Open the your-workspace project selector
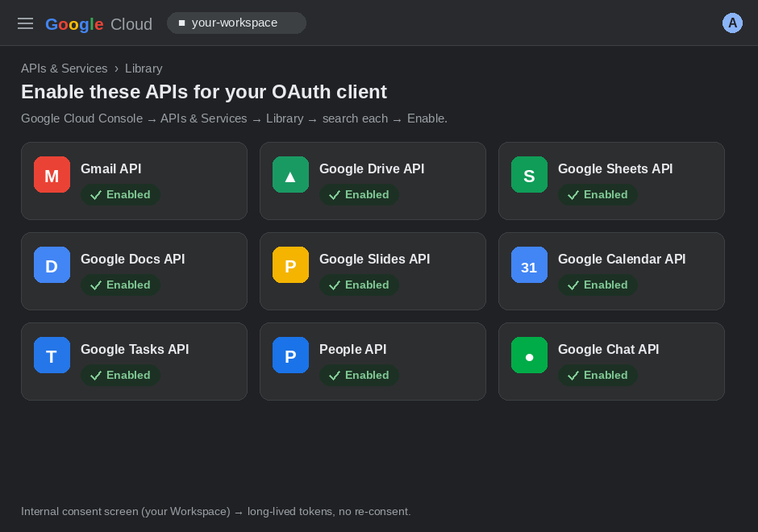The width and height of the screenshot is (758, 532). (x=236, y=23)
